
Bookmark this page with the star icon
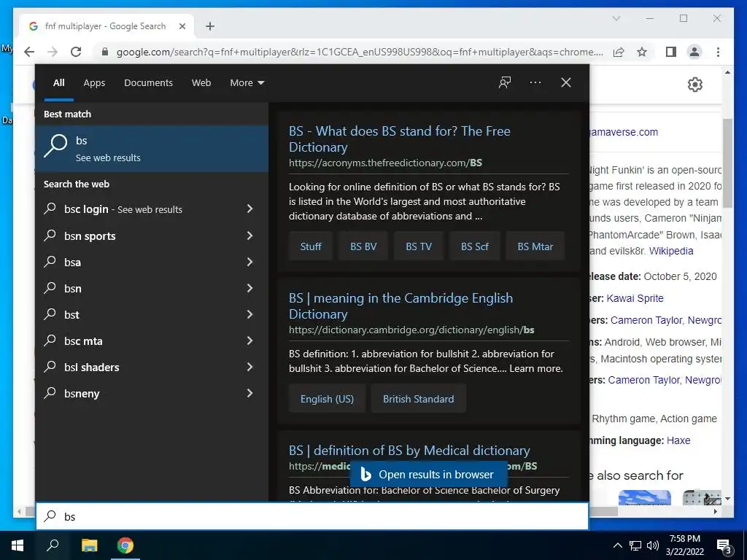642,52
